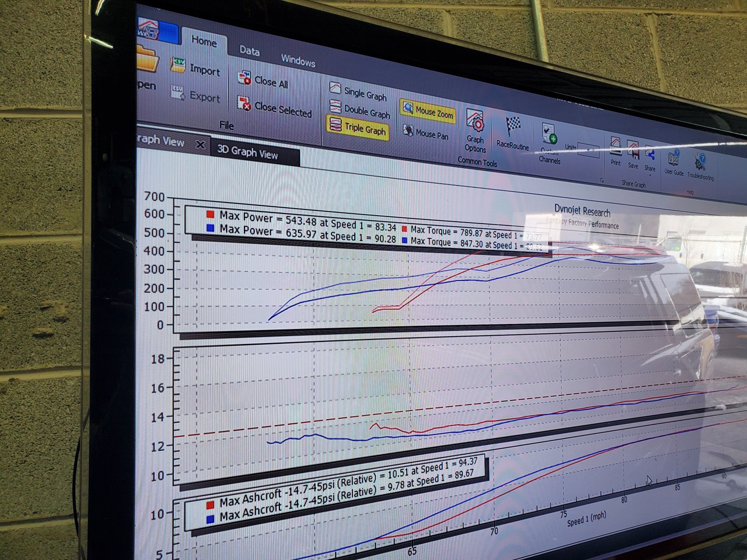This screenshot has height=560, width=747.
Task: Click Close Selected in File group
Action: point(274,107)
